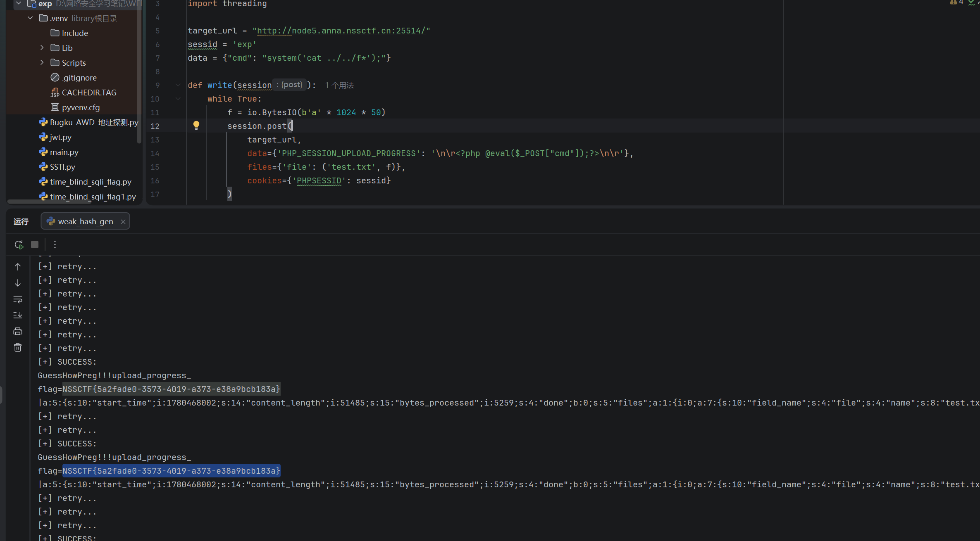Open the run toolbar more options
This screenshot has height=541, width=980.
(55, 244)
